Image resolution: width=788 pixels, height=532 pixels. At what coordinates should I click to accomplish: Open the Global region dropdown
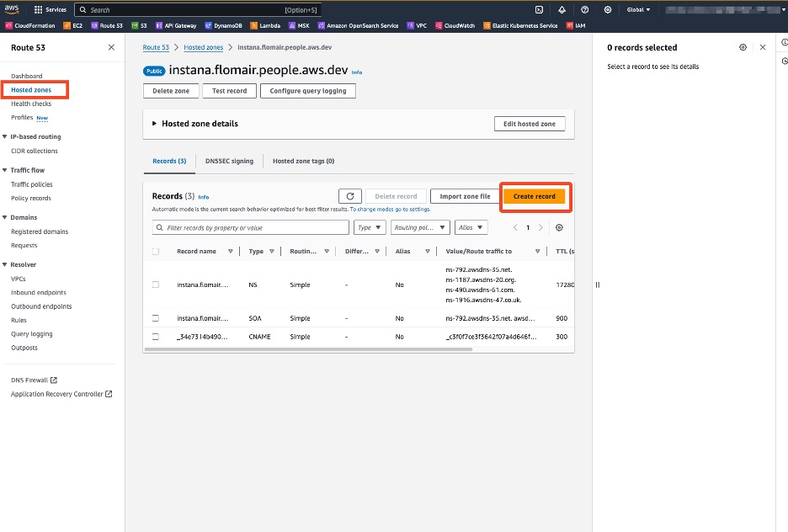[x=638, y=9]
